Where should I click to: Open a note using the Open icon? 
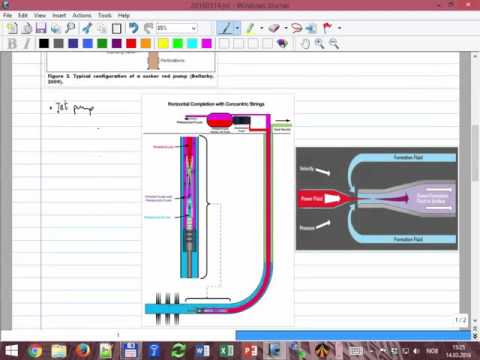(x=27, y=28)
